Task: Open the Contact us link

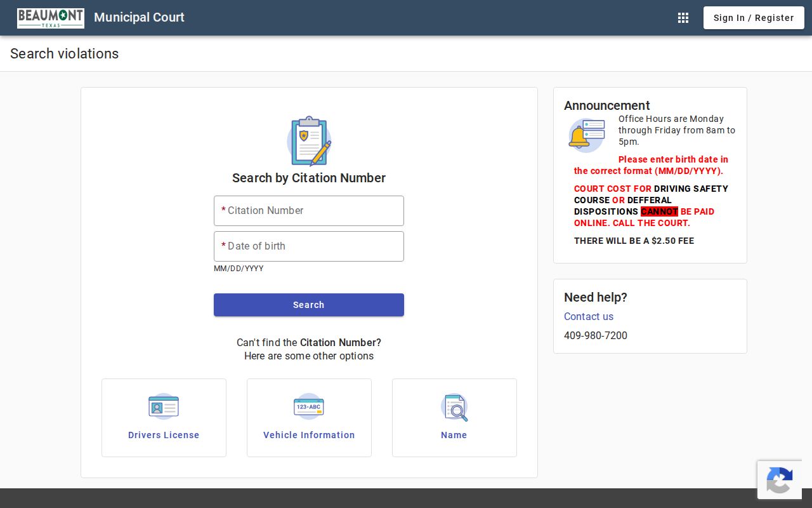Action: tap(589, 316)
